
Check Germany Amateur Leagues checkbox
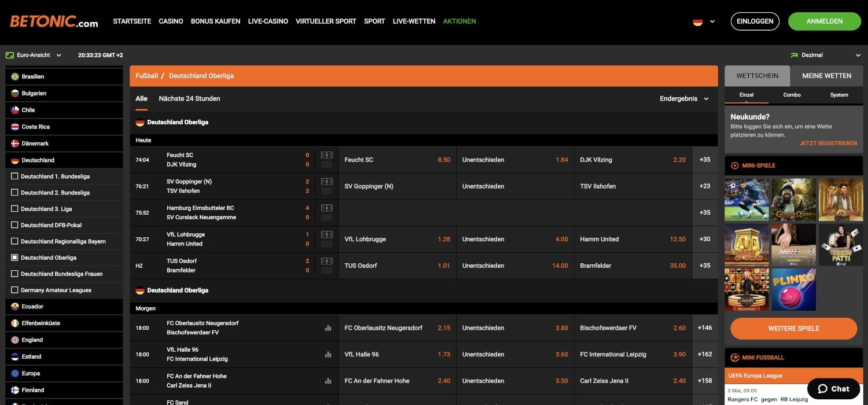[x=15, y=290]
